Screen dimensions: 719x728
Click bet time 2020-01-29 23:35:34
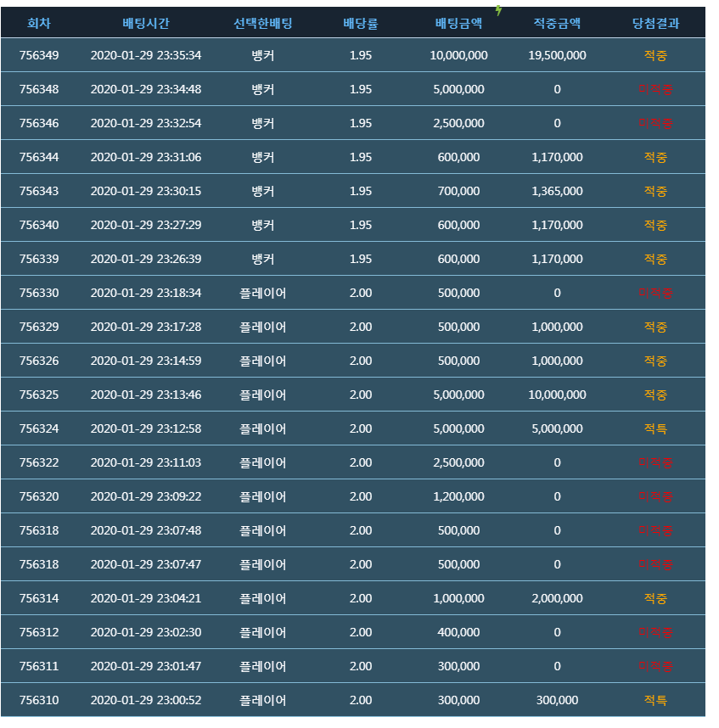click(146, 55)
